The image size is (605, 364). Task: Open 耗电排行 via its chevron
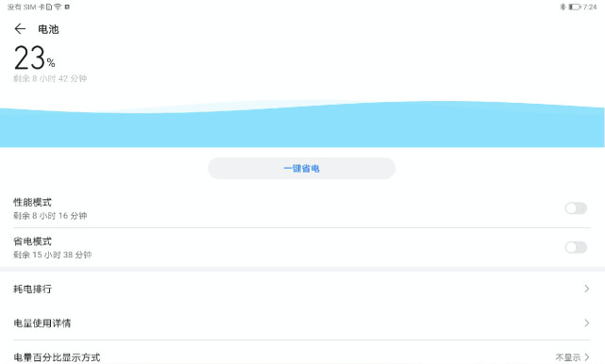point(586,289)
